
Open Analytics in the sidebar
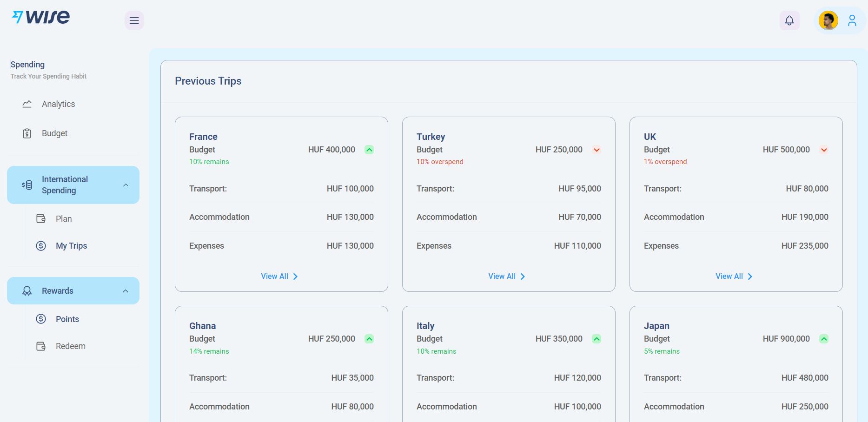(73, 104)
